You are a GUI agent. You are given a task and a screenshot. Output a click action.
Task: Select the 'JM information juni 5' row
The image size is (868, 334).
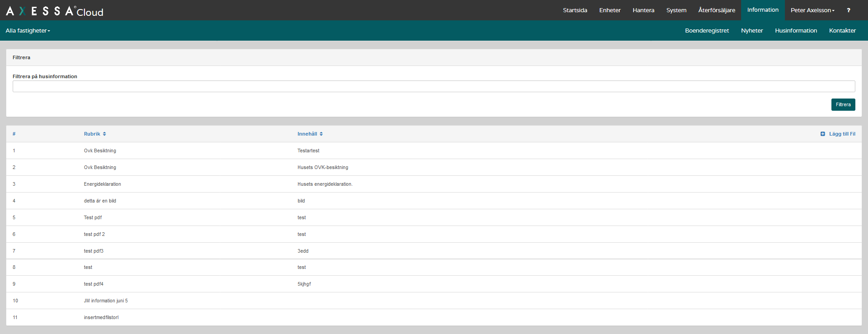tap(434, 301)
